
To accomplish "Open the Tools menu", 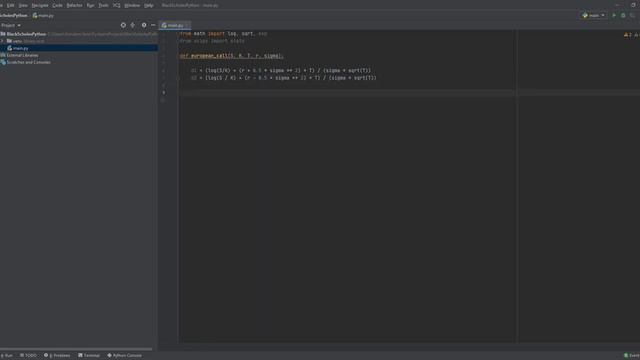I will click(x=103, y=5).
